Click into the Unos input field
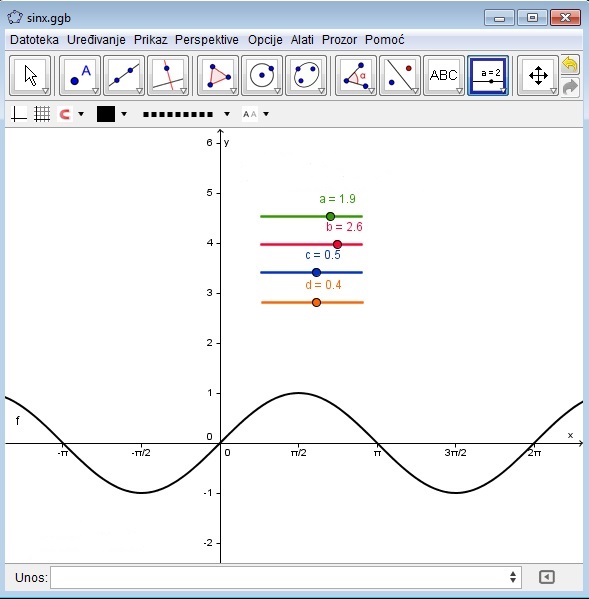Screen dimensions: 589x599 [x=286, y=577]
